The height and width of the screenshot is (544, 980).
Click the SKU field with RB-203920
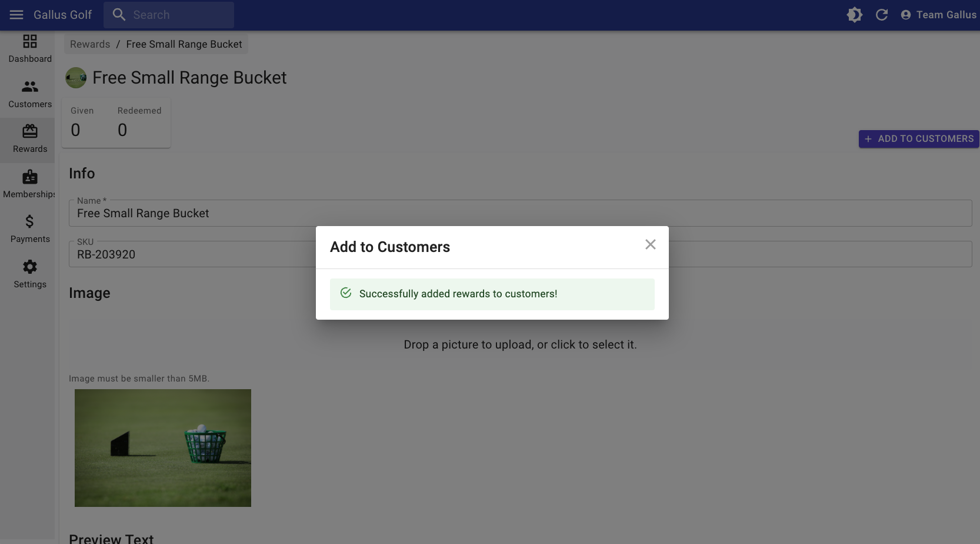520,254
